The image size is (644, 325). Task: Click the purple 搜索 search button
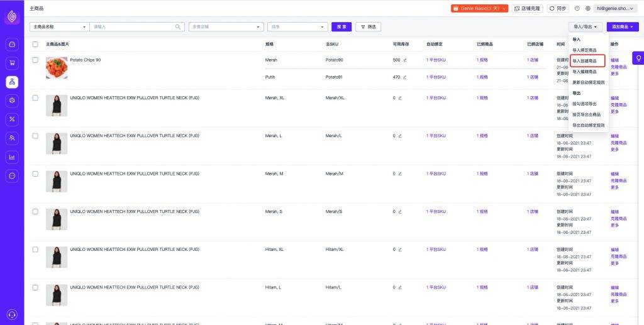coord(341,26)
